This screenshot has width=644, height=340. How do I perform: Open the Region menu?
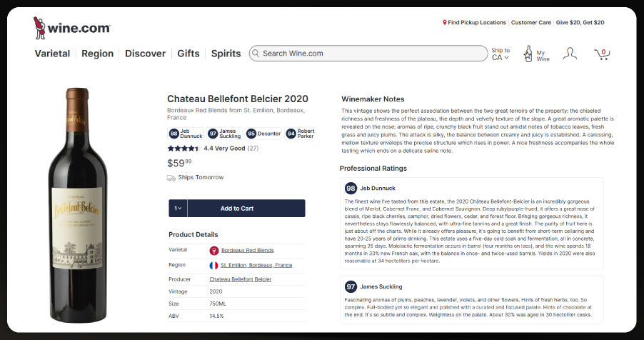tap(97, 54)
